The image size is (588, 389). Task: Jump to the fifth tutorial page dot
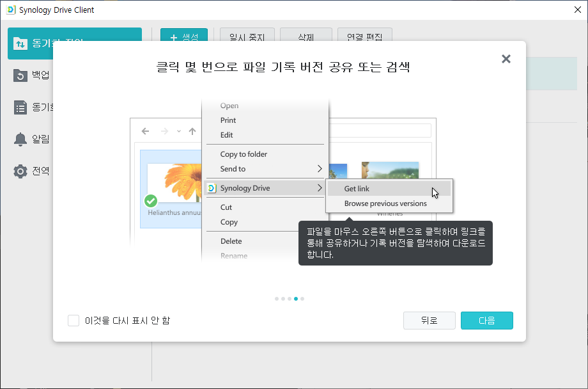click(x=302, y=299)
